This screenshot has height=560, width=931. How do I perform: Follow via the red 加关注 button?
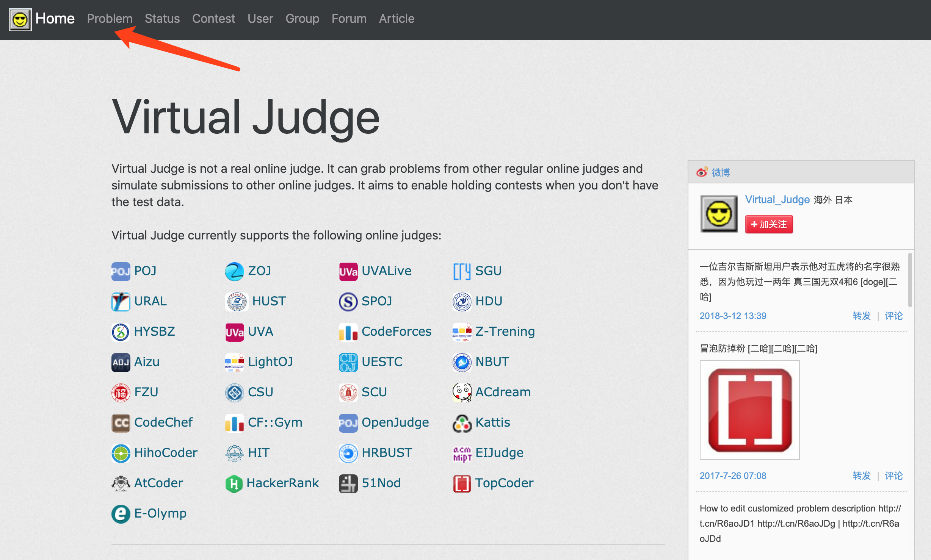pos(769,224)
